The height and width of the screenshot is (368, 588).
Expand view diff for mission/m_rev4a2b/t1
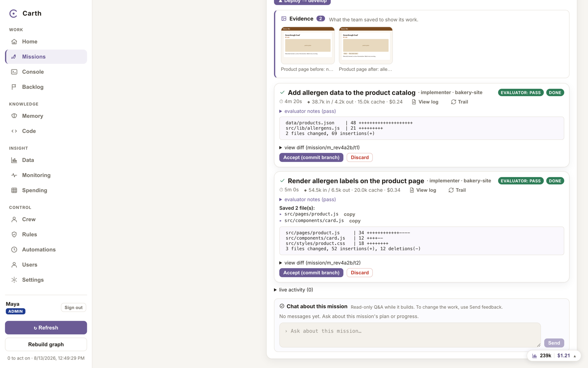pyautogui.click(x=319, y=148)
